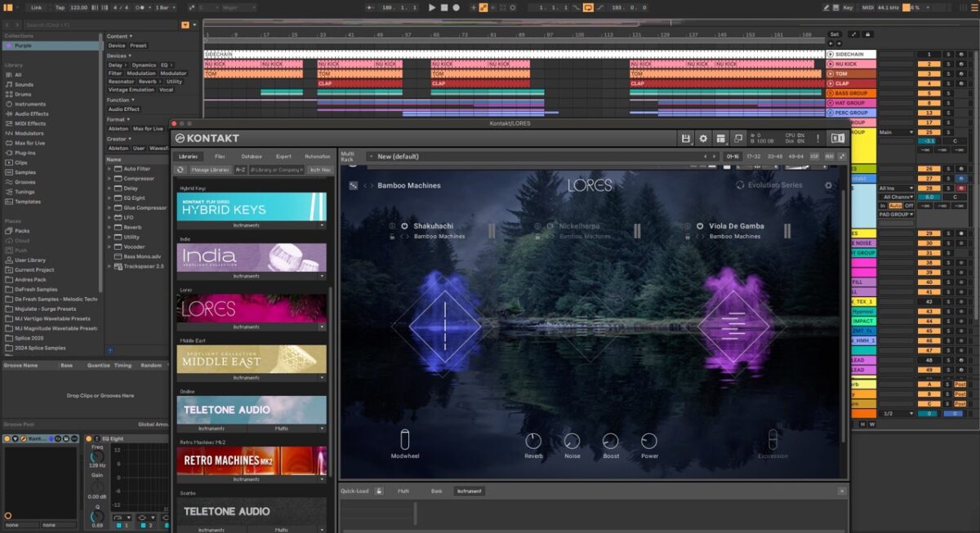Image resolution: width=980 pixels, height=533 pixels.
Task: Click the Kontakt save disk icon
Action: pyautogui.click(x=686, y=139)
